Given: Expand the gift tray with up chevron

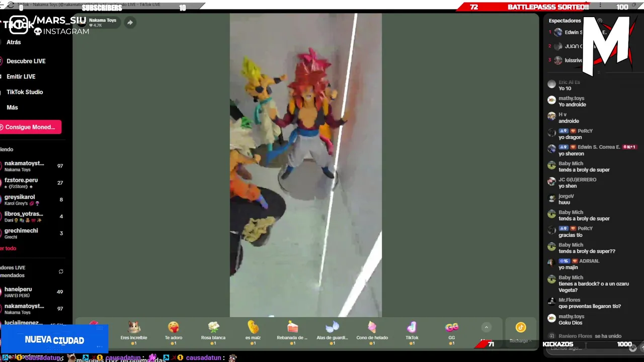Looking at the screenshot, I should click(486, 327).
